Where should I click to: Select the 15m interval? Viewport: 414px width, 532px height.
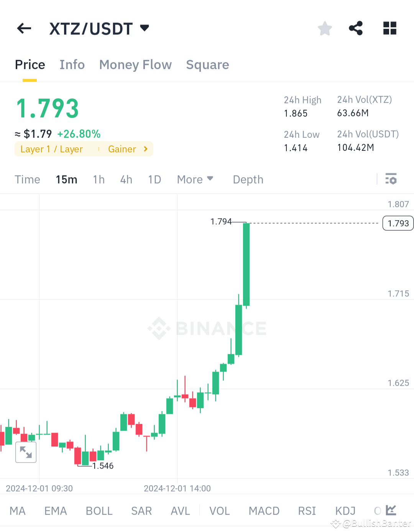point(66,179)
